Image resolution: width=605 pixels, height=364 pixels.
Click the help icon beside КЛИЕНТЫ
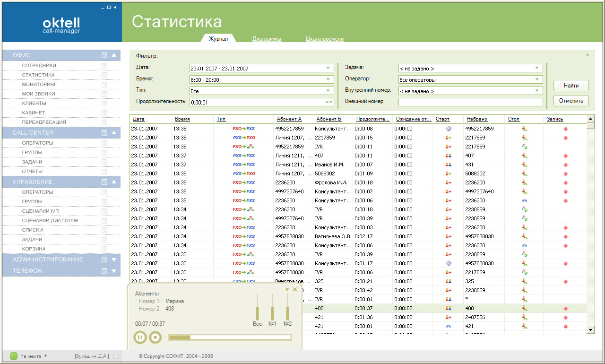pyautogui.click(x=104, y=104)
